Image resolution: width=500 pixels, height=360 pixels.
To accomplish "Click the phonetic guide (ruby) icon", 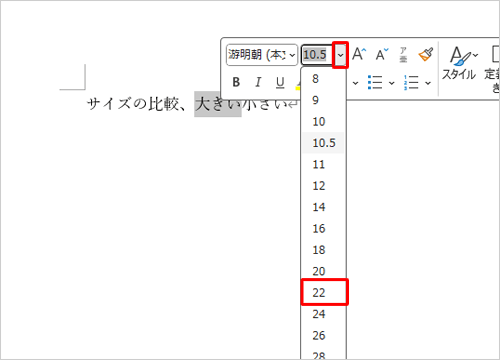I will (403, 54).
